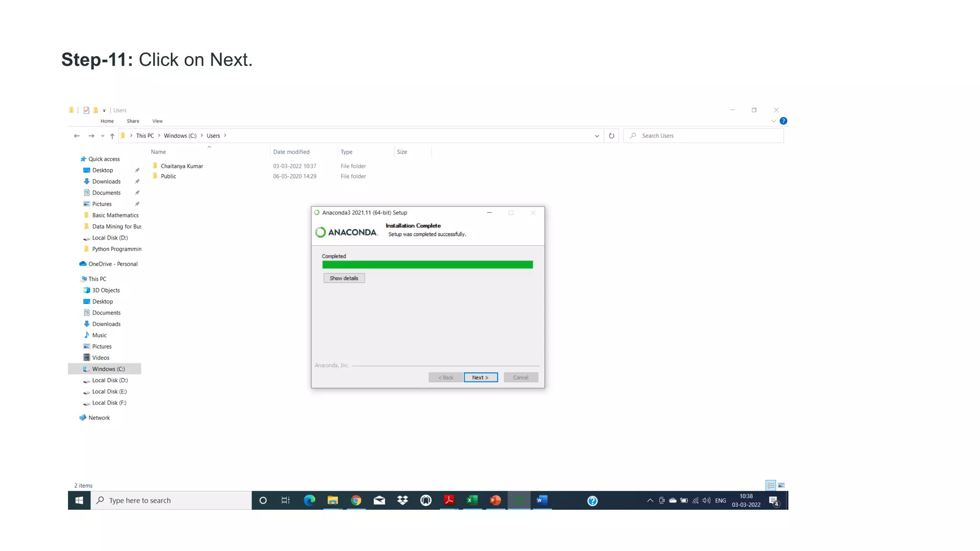
Task: Click the Show details button
Action: pyautogui.click(x=344, y=278)
